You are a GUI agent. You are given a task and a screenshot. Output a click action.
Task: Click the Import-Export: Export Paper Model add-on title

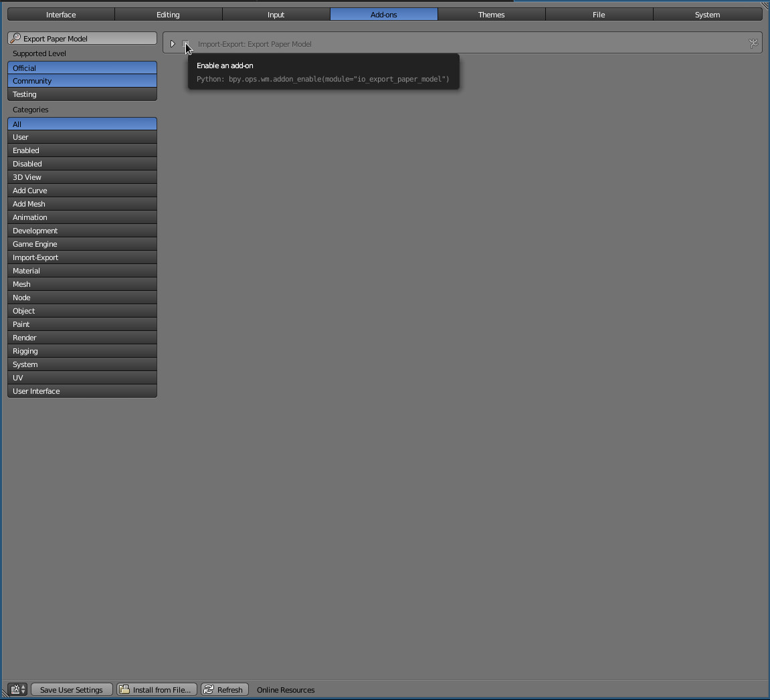pos(254,44)
